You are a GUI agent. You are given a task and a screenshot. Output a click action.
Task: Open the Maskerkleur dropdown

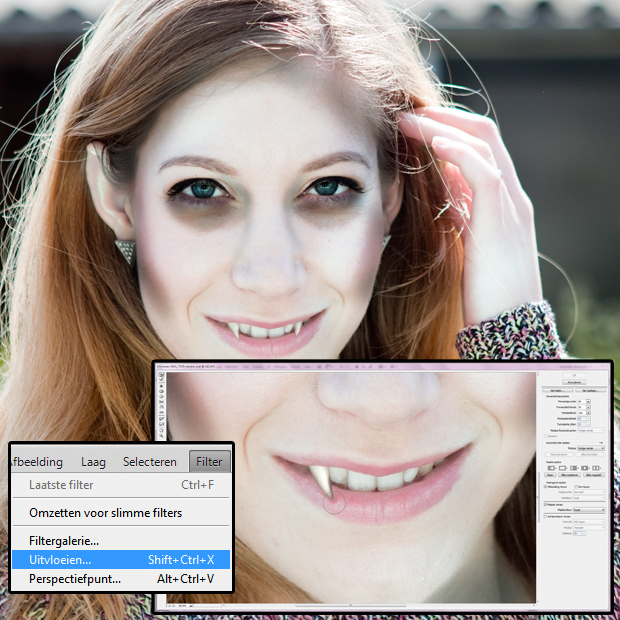click(590, 509)
